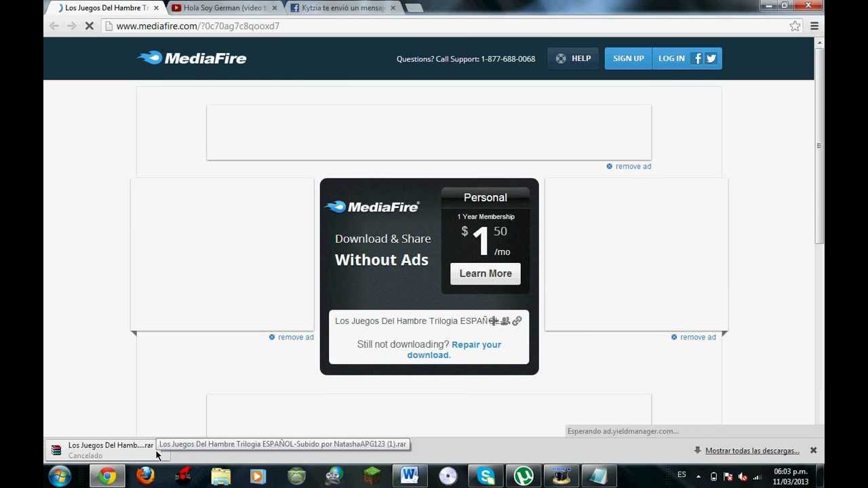Click the SIGN UP button
The image size is (868, 488).
pyautogui.click(x=628, y=58)
